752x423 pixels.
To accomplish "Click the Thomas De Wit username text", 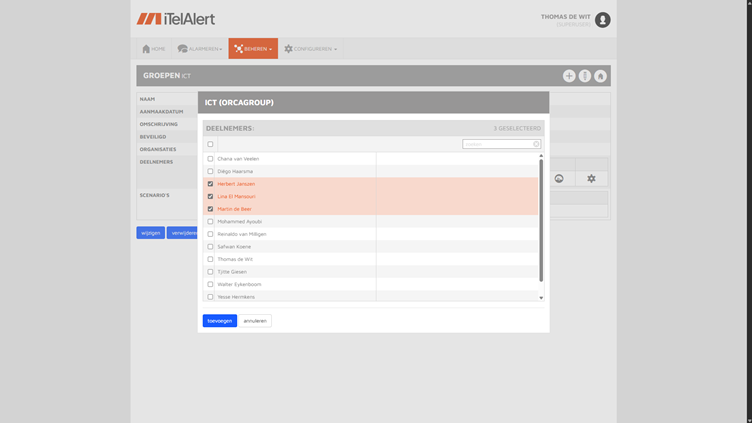I will point(565,17).
